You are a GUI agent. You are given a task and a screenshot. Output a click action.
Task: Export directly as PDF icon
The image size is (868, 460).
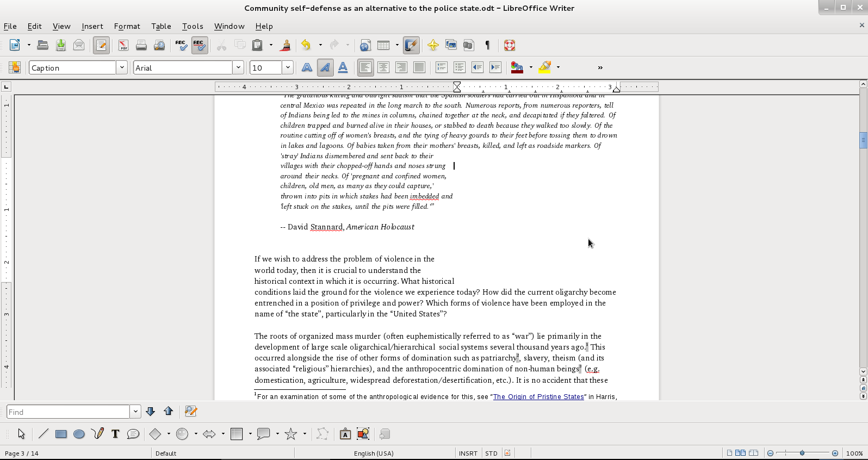click(x=123, y=45)
